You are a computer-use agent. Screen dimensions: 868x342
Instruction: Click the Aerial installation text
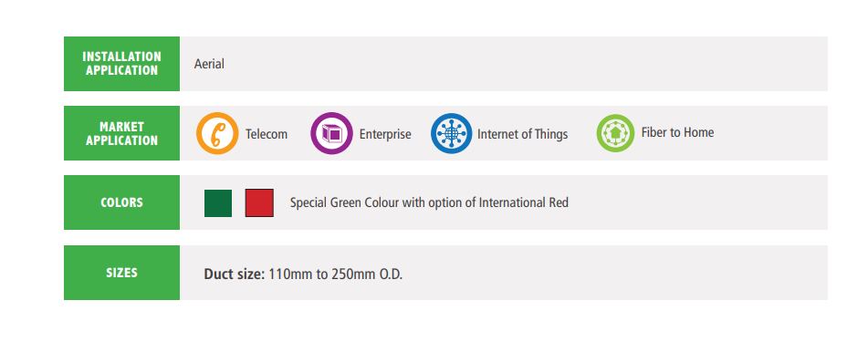tap(209, 64)
